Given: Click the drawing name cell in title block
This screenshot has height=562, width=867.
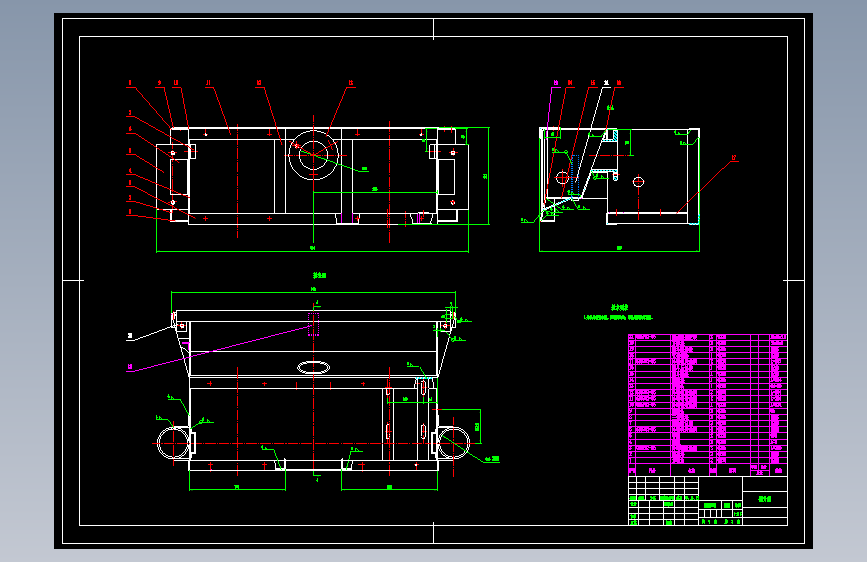Looking at the screenshot, I should tap(765, 498).
